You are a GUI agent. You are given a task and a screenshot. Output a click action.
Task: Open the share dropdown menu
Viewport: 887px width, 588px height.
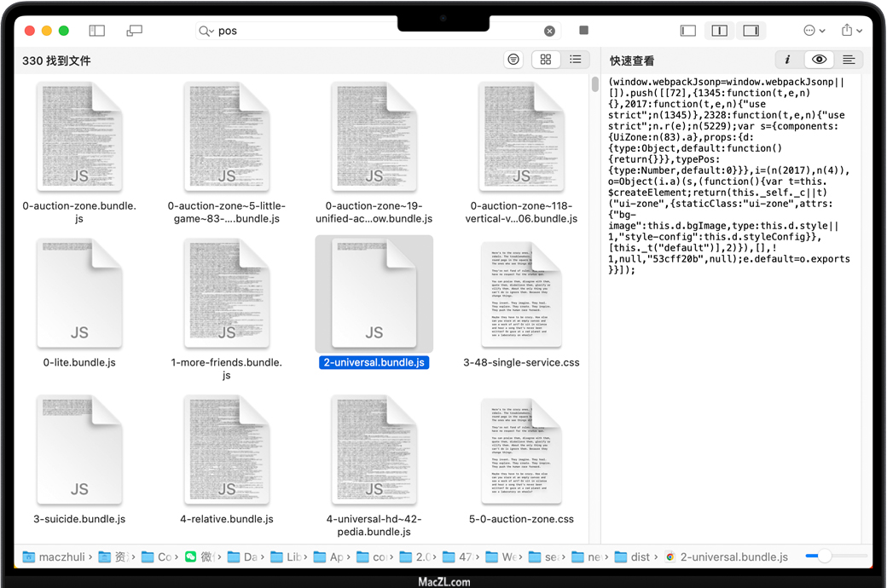tap(850, 31)
